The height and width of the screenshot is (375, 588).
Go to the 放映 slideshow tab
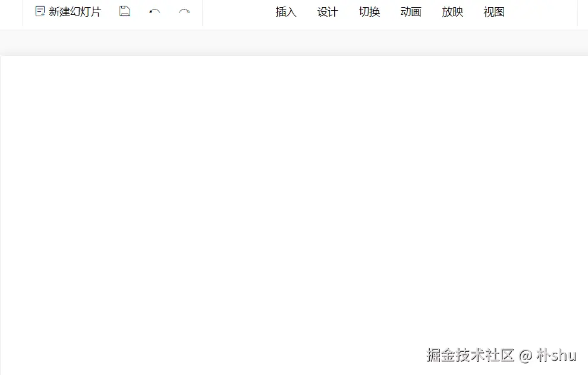(452, 12)
